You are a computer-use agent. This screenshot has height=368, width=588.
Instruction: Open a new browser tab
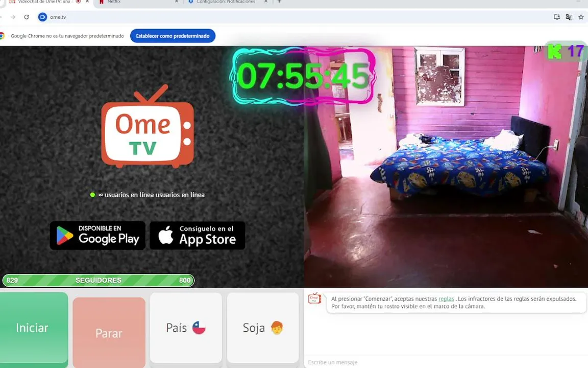(279, 2)
